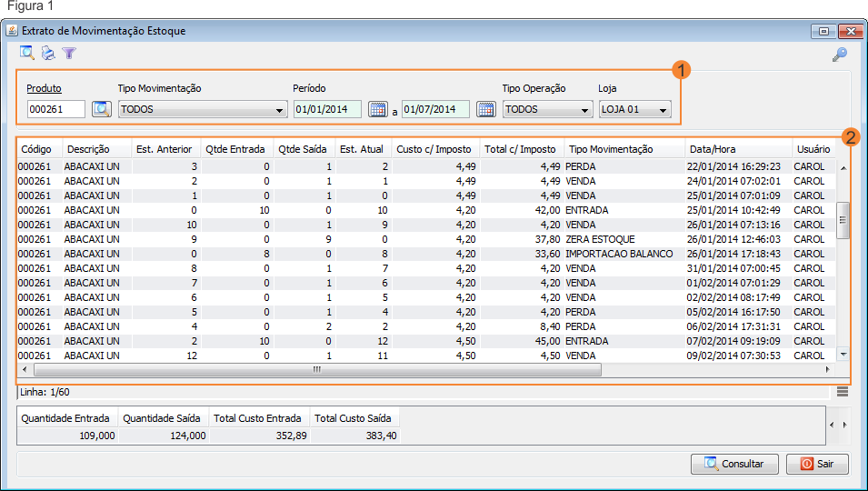The height and width of the screenshot is (491, 868).
Task: Click the Quantidade Entrada value 109,000
Action: [97, 436]
